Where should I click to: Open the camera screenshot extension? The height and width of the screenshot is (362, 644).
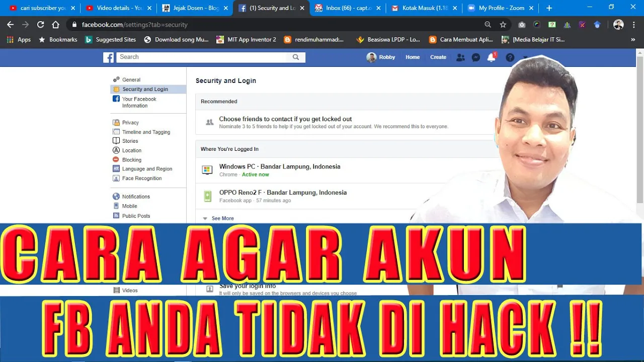522,25
